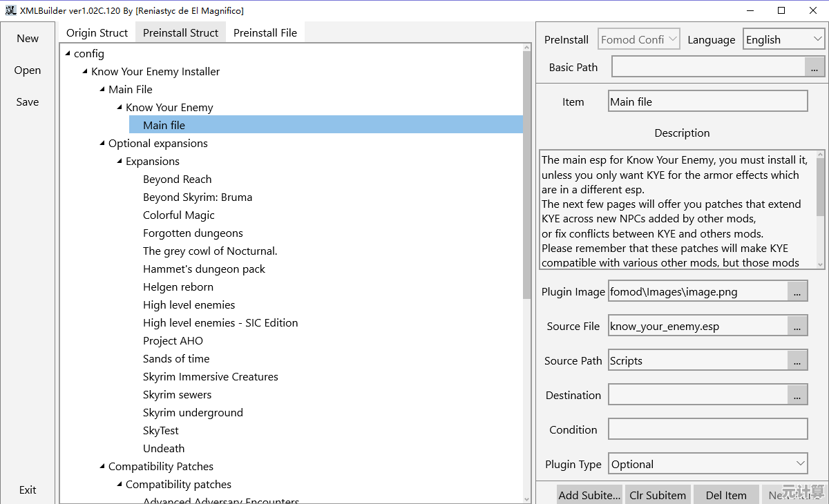Click browse button for Source Path field

(x=797, y=360)
